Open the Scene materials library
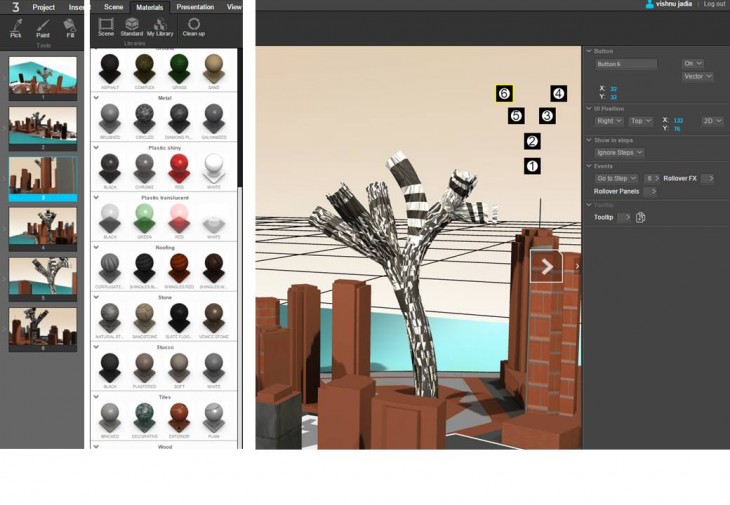730x505 pixels. tap(106, 26)
